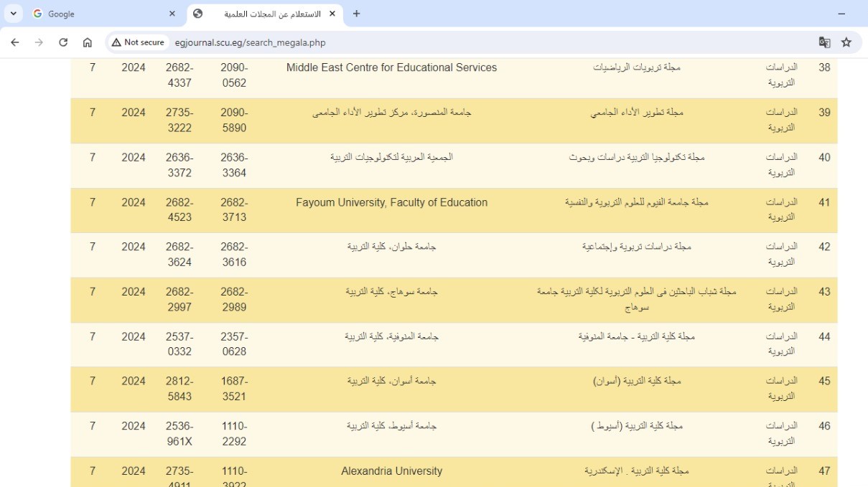The image size is (868, 487).
Task: Click Fayoum University, Faculty of Education cell
Action: [391, 202]
